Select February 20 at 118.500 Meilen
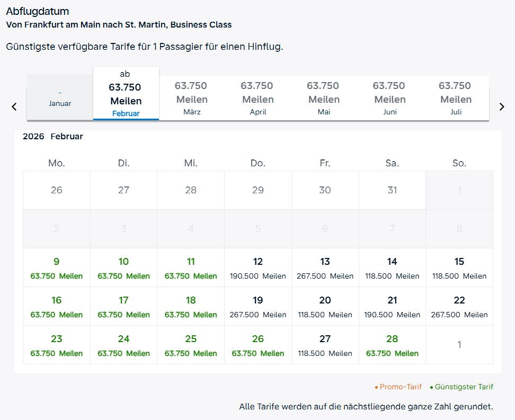Image resolution: width=515 pixels, height=420 pixels. (x=325, y=307)
